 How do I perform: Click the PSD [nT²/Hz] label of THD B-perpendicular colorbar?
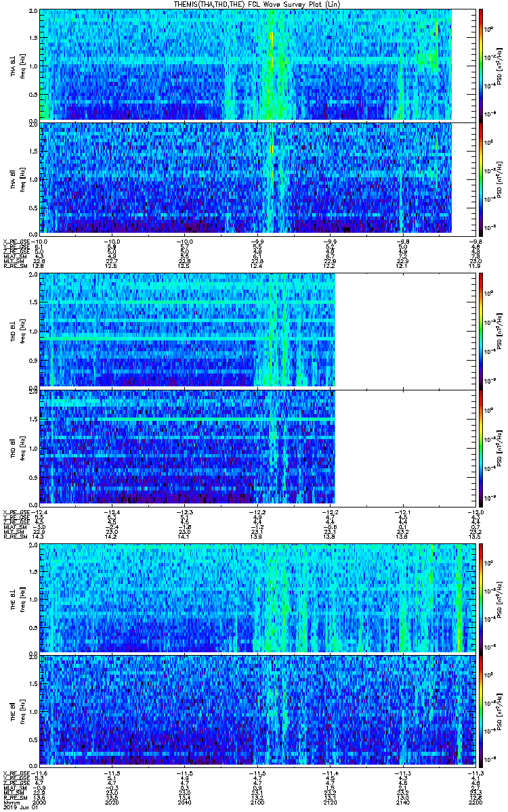click(x=500, y=330)
